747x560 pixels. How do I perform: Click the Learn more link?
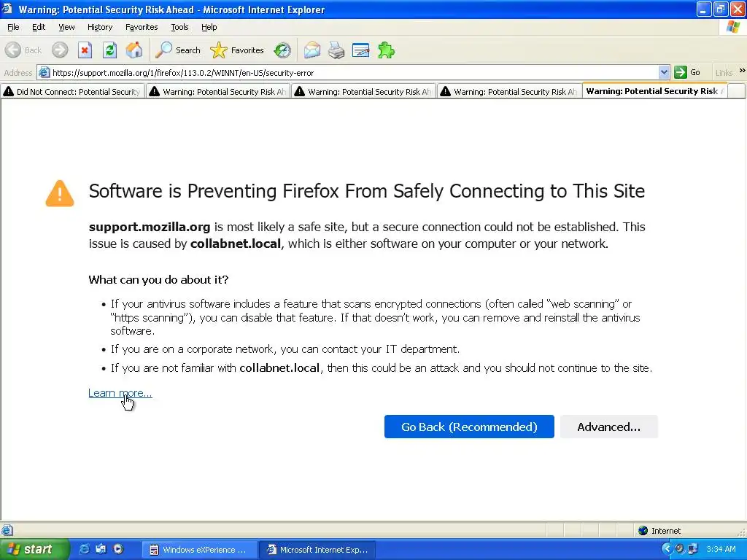[x=120, y=393]
